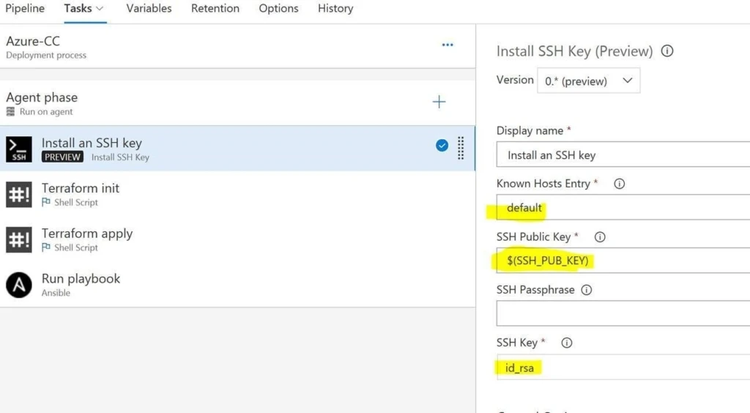Viewport: 750px width, 413px height.
Task: Click the Install SSH Key subtitle text
Action: (x=121, y=157)
